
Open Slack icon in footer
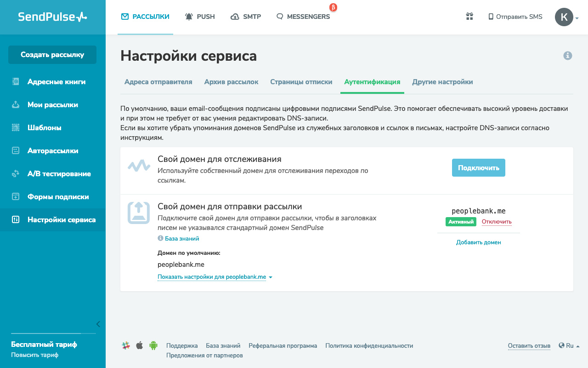pyautogui.click(x=125, y=345)
